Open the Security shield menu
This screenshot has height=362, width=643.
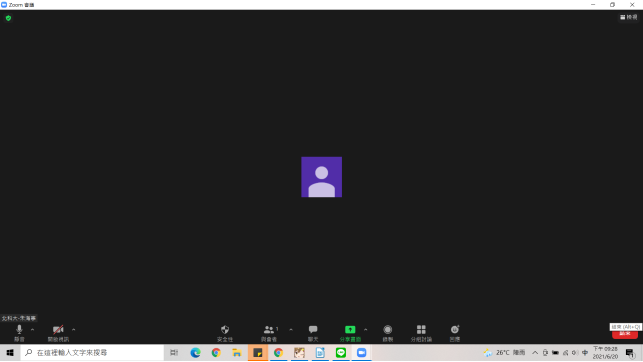point(225,333)
